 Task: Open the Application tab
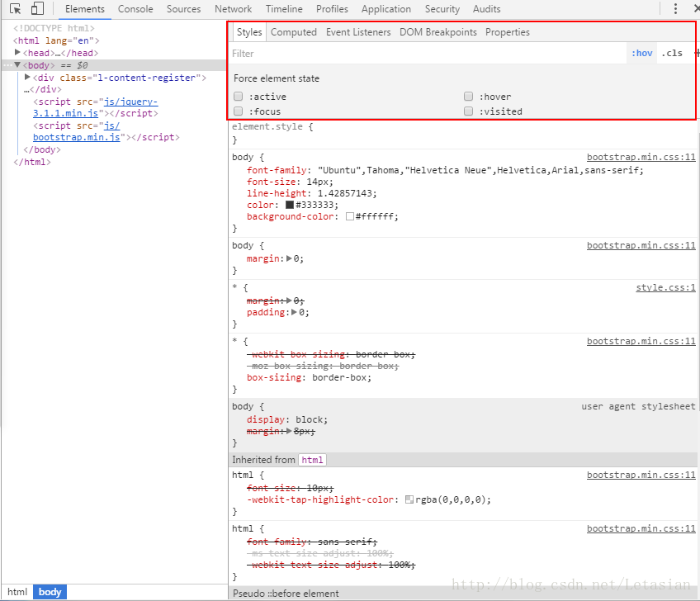coord(386,9)
